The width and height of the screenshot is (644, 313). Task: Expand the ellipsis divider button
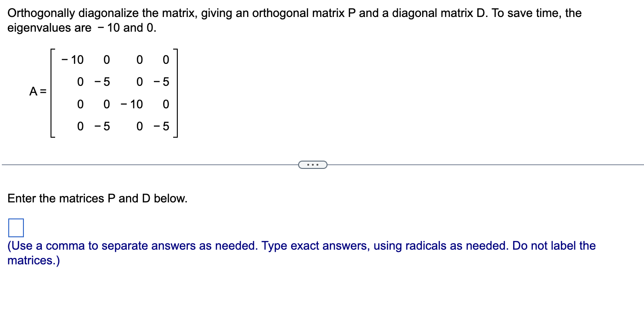click(313, 164)
